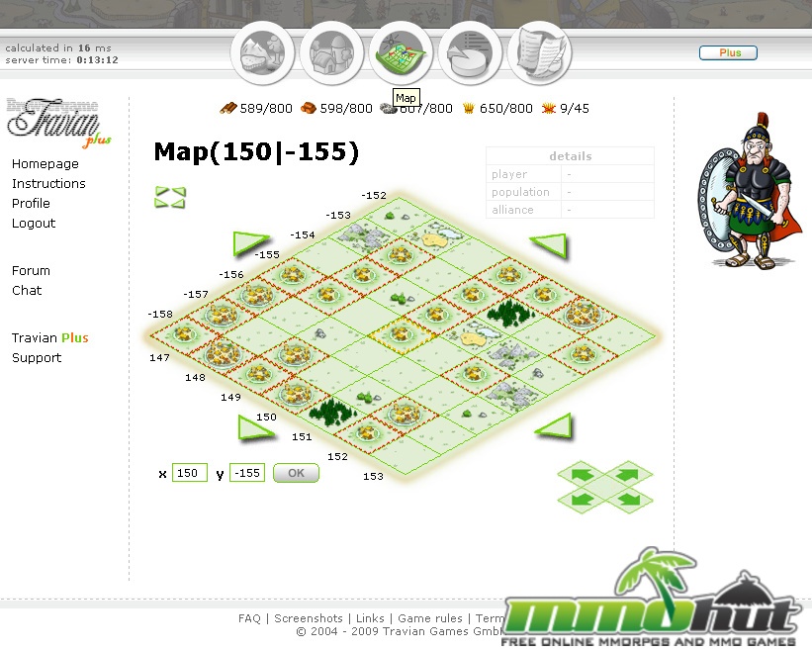812x652 pixels.
Task: Click the clay resource icon
Action: (309, 108)
